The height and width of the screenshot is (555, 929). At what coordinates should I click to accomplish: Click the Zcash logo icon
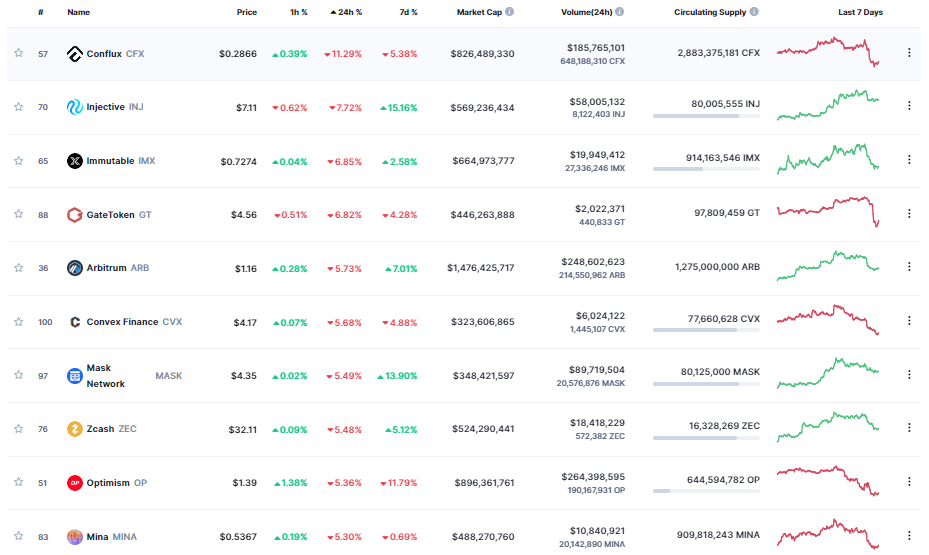(74, 429)
